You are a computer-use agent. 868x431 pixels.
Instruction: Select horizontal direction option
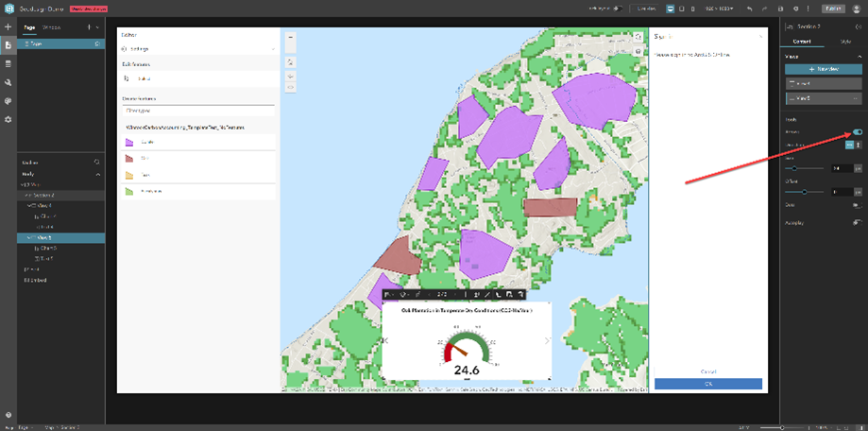click(x=849, y=145)
